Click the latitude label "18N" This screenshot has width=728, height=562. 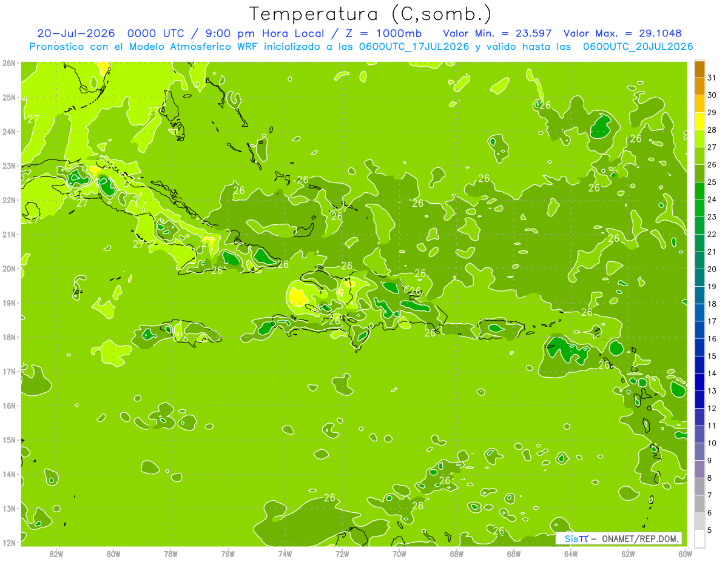click(x=9, y=337)
